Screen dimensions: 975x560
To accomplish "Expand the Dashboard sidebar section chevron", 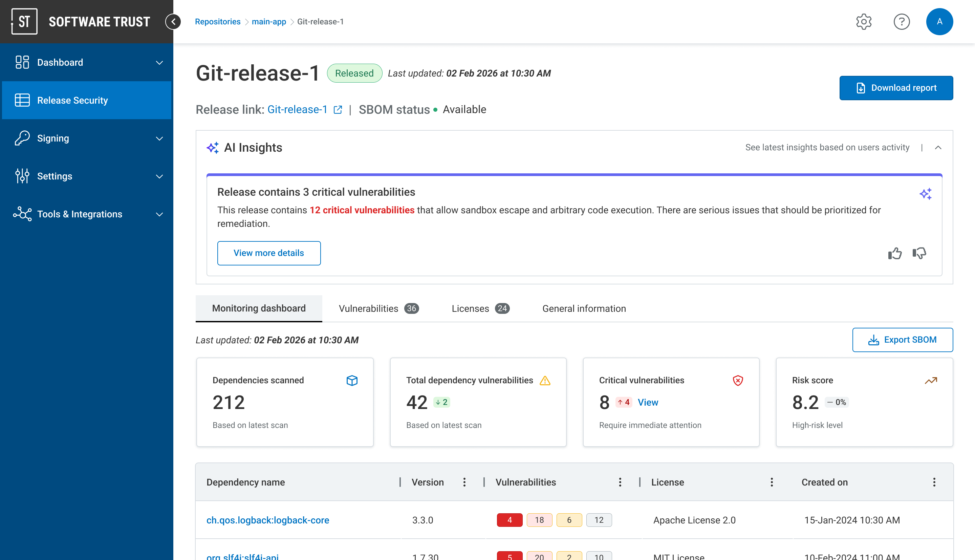I will tap(159, 62).
